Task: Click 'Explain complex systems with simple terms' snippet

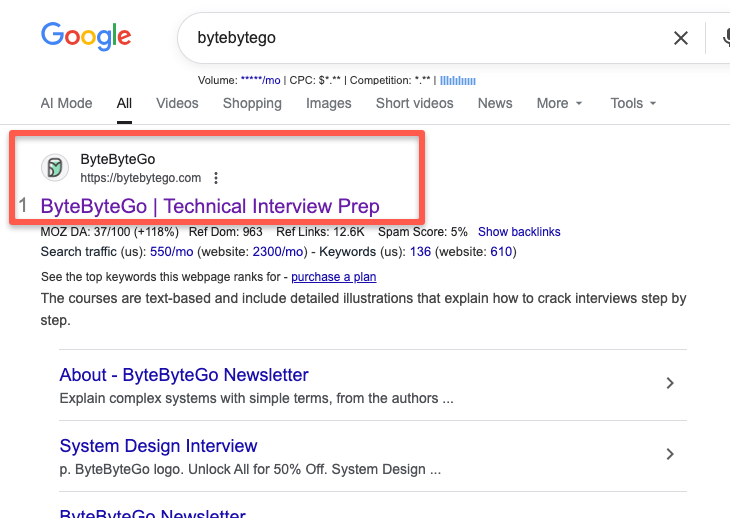Action: tap(256, 398)
